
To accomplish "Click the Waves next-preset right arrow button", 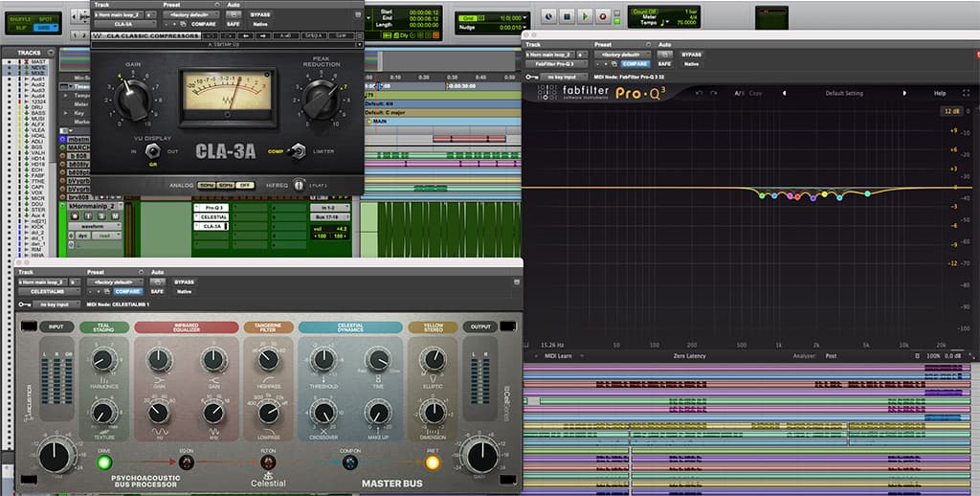I will (263, 36).
